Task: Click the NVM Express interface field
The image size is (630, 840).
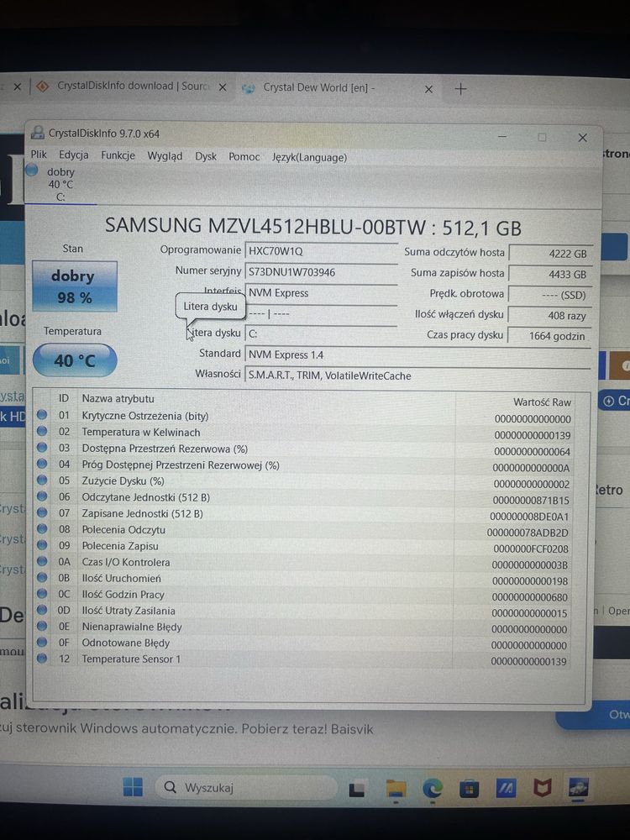Action: click(320, 293)
